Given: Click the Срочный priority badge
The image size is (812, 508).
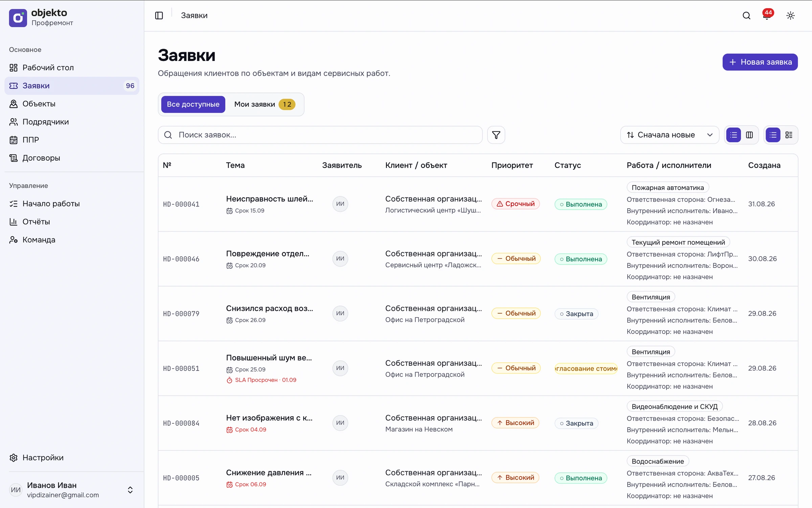Looking at the screenshot, I should click(x=515, y=204).
